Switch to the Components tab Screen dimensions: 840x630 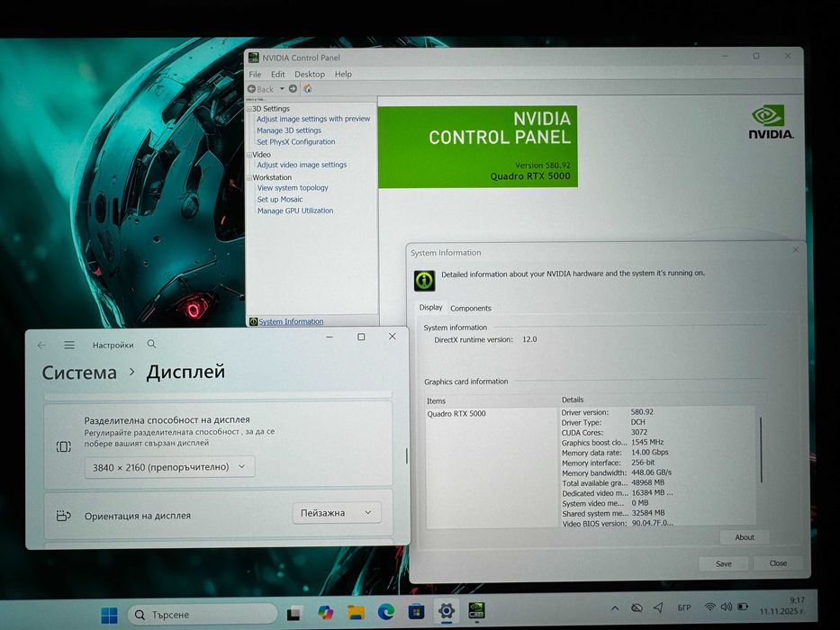click(x=470, y=309)
